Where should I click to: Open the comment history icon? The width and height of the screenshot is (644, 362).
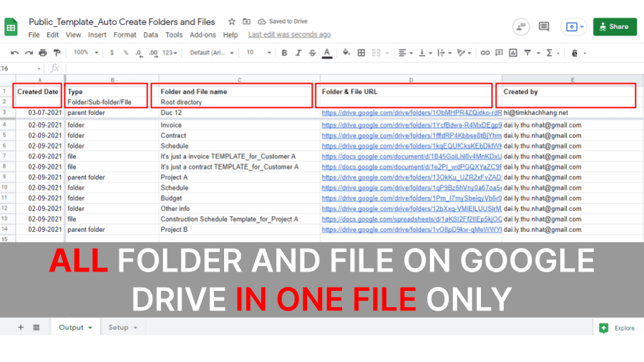[521, 27]
